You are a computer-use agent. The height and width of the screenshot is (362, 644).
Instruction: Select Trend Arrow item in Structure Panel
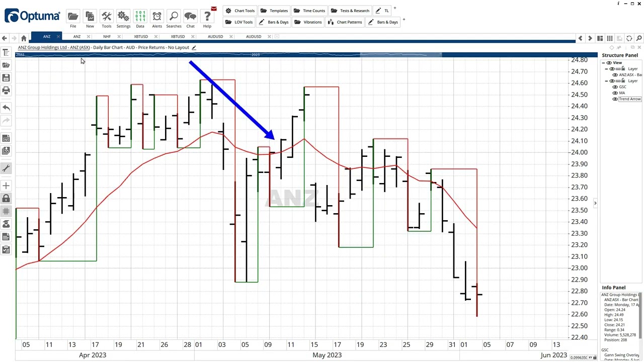pyautogui.click(x=629, y=99)
